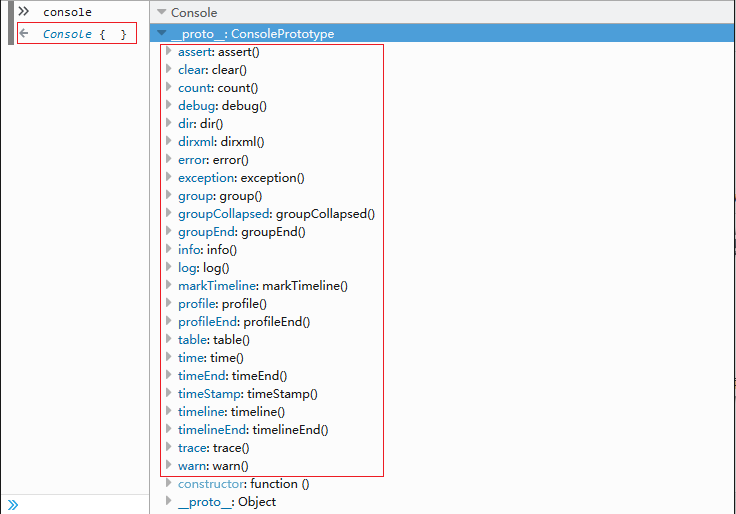The width and height of the screenshot is (736, 514).
Task: Expand the debug: debug() entry
Action: click(x=169, y=105)
